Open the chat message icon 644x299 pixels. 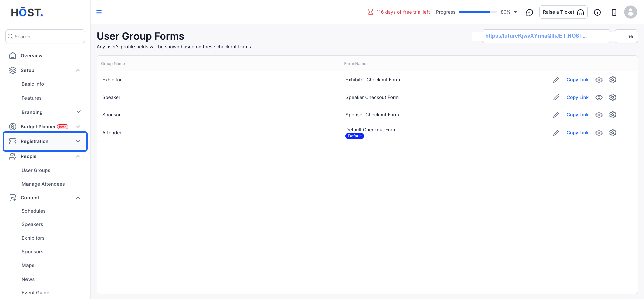[530, 12]
